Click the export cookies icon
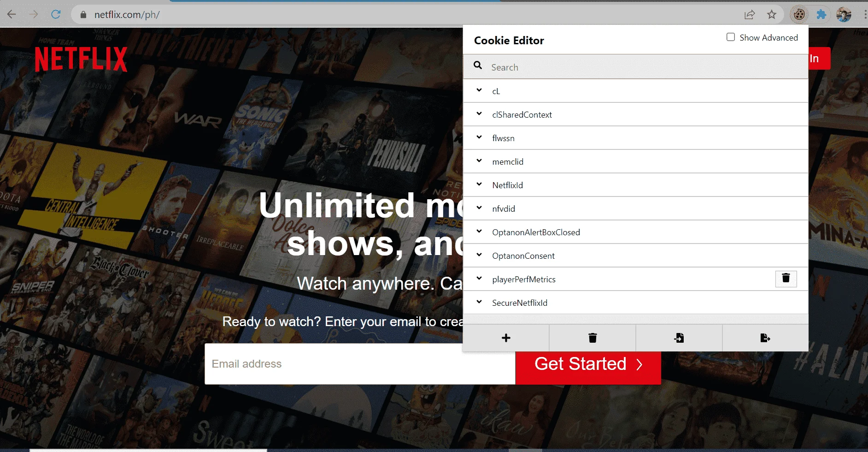 pos(765,338)
